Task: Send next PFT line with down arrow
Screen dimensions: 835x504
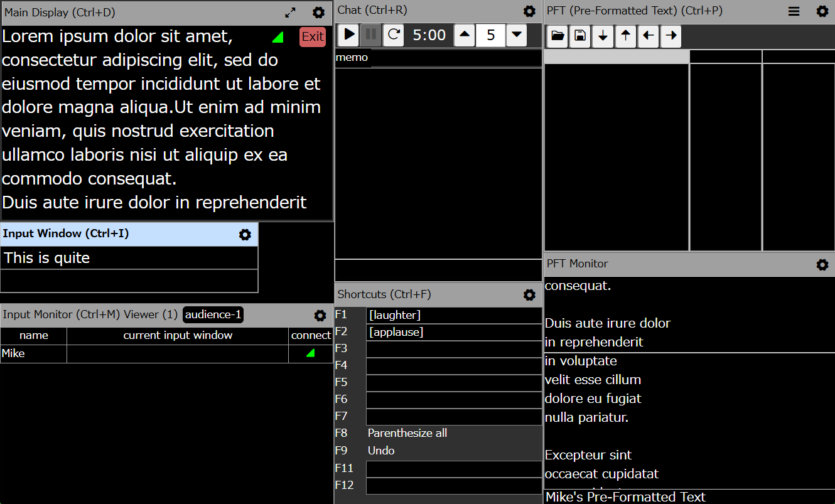Action: click(602, 36)
